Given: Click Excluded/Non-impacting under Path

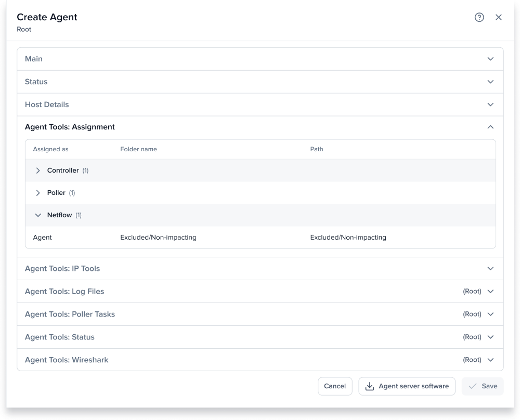Looking at the screenshot, I should [348, 238].
